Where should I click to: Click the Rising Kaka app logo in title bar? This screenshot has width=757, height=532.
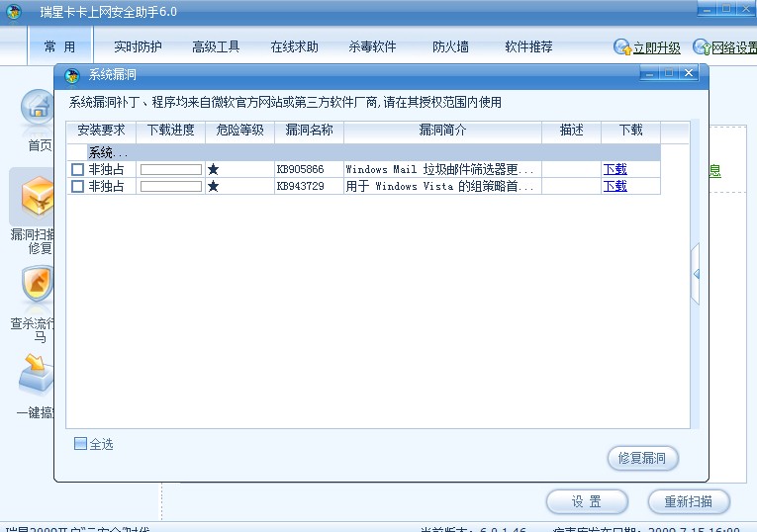(x=14, y=12)
